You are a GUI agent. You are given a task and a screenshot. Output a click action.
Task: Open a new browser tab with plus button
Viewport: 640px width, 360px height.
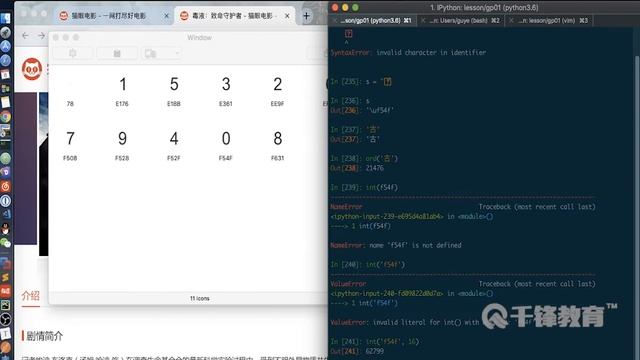307,16
